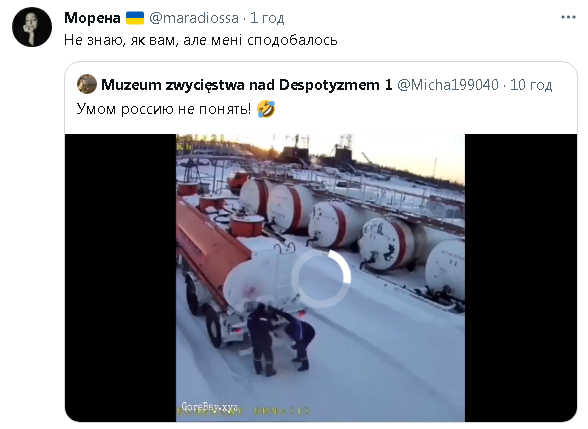This screenshot has height=429, width=588.
Task: Click the right black bar of video
Action: 521,278
